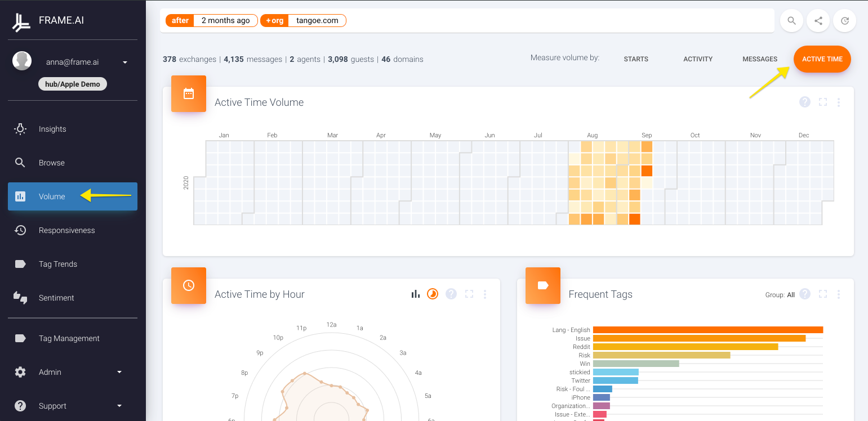
Task: Switch Active Time by Hour to bar chart
Action: (416, 294)
